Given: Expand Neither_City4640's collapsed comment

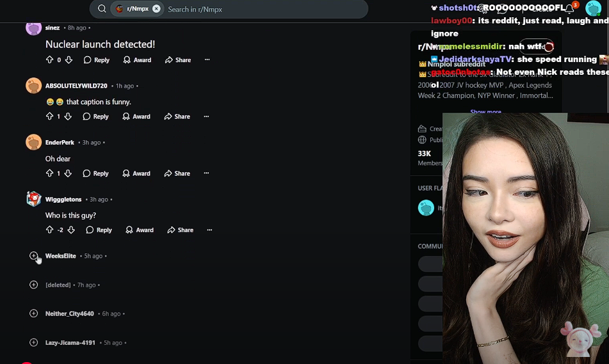Looking at the screenshot, I should [x=34, y=313].
